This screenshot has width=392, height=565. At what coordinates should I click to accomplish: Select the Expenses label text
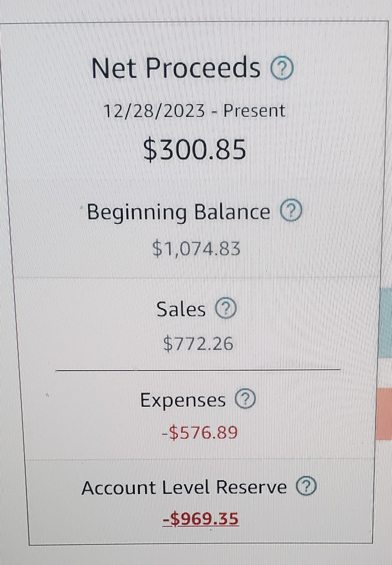183,400
